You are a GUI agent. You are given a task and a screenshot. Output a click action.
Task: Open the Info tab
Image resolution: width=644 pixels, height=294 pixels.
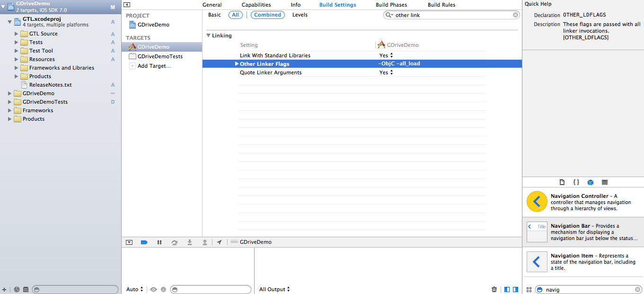(296, 5)
